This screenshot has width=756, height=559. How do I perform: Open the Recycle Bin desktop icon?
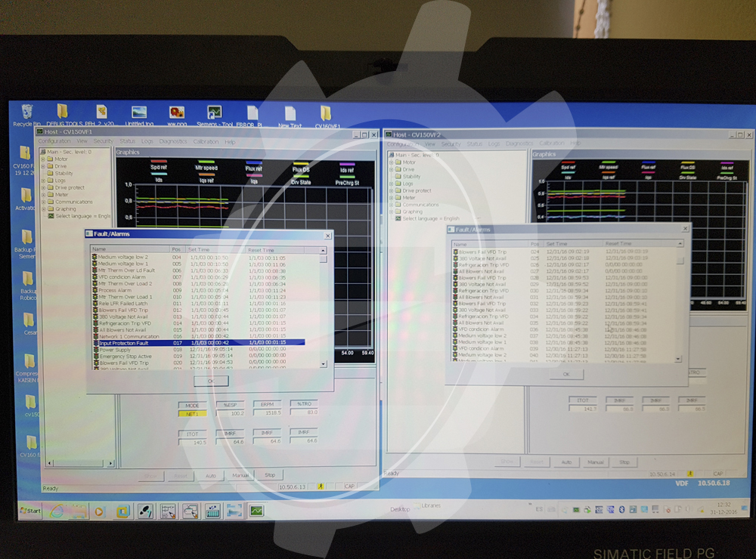27,113
